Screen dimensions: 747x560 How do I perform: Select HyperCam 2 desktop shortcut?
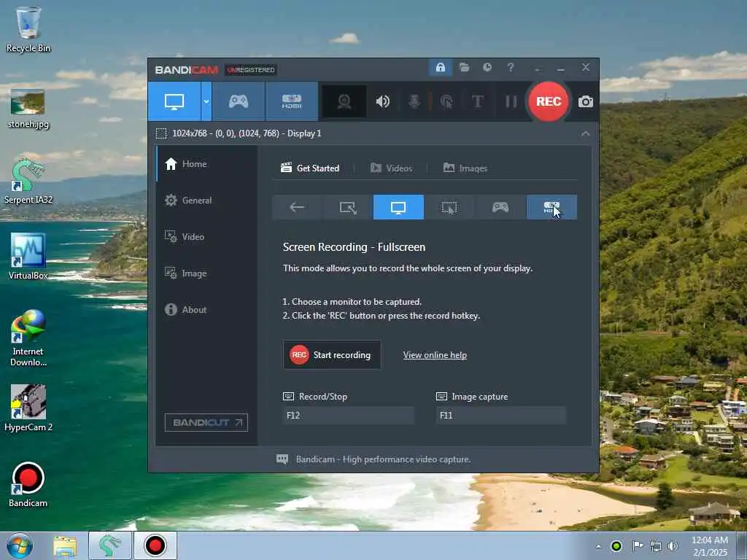(x=28, y=408)
